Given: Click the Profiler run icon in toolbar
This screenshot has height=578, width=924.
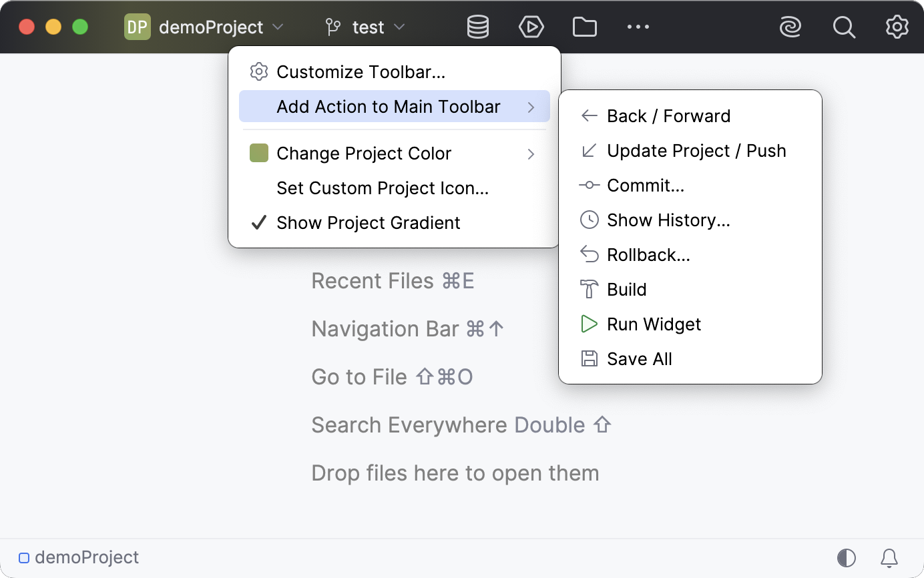Looking at the screenshot, I should coord(531,27).
